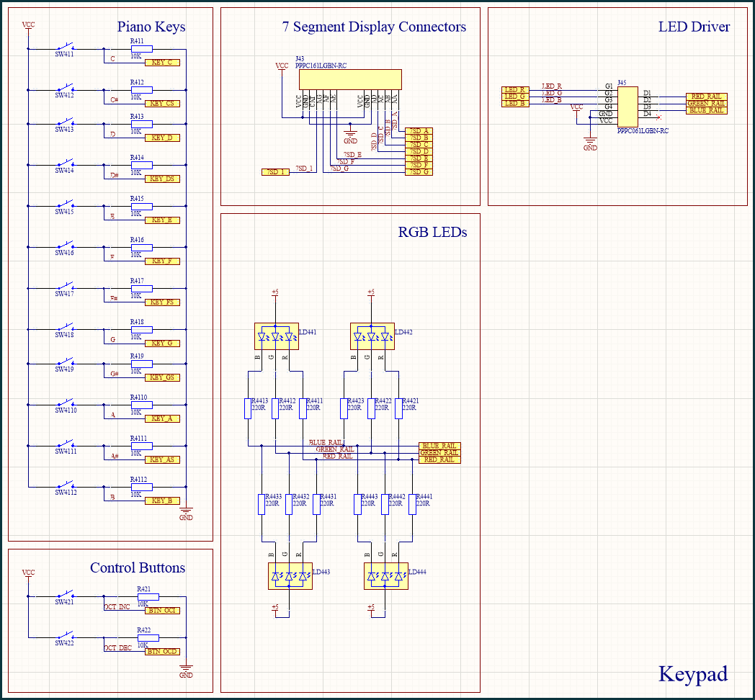Click the 'R4110' designator text
This screenshot has width=755, height=700.
[138, 398]
